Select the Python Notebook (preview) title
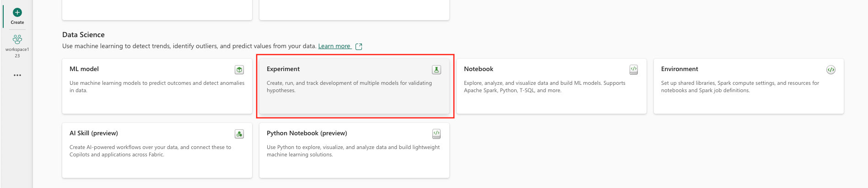This screenshot has width=868, height=188. (307, 133)
